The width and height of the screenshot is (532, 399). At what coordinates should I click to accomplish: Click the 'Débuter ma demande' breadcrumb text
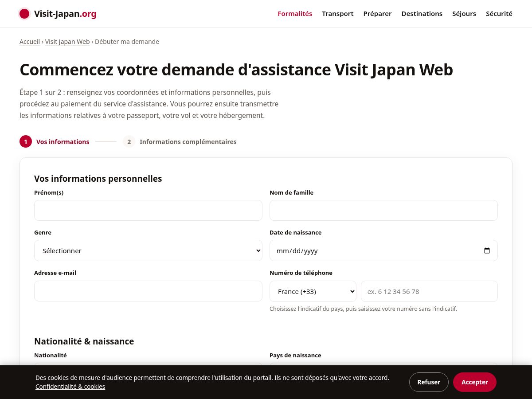click(x=127, y=42)
